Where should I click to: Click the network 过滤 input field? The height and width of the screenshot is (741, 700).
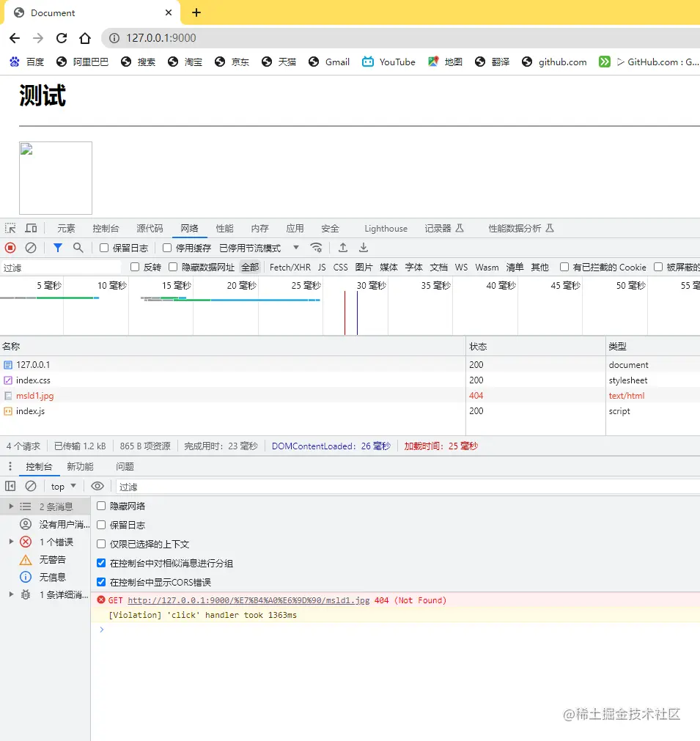click(x=61, y=268)
